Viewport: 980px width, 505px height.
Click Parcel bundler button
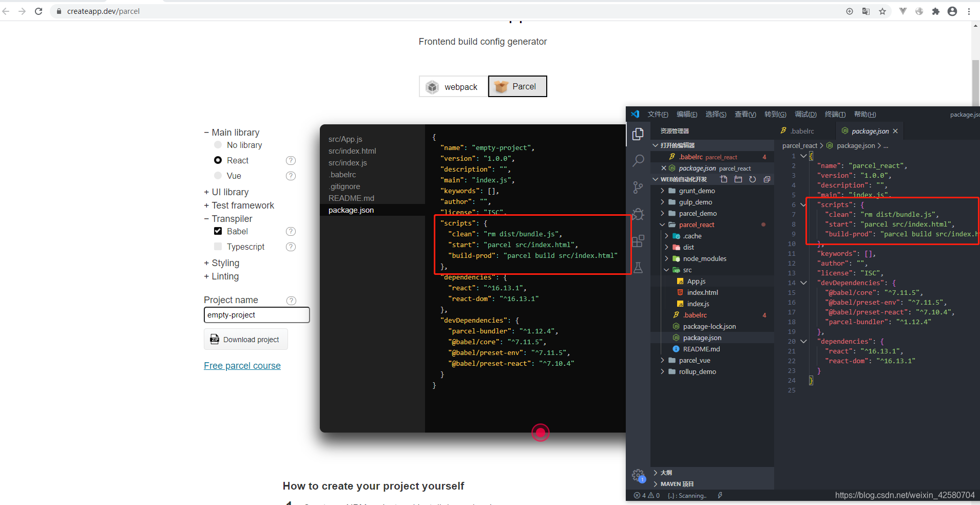point(517,86)
